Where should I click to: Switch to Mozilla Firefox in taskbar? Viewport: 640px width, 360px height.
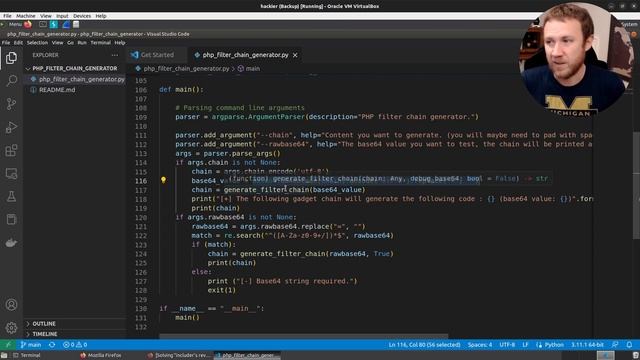101,355
